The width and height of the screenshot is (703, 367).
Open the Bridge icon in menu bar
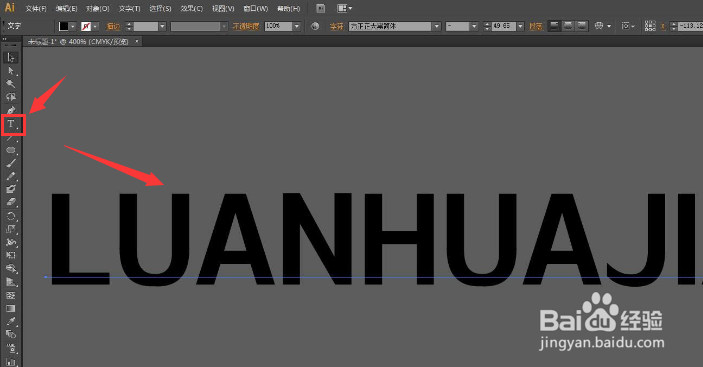click(321, 8)
